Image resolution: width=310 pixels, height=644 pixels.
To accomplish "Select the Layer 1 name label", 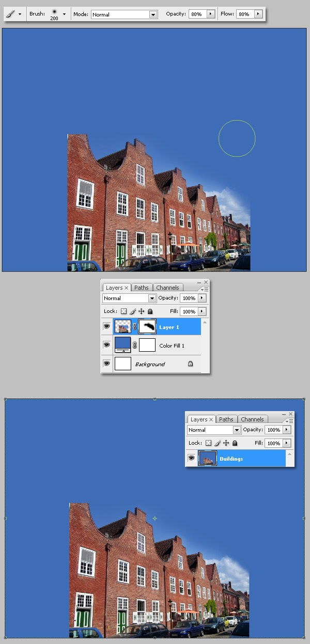I will [169, 327].
